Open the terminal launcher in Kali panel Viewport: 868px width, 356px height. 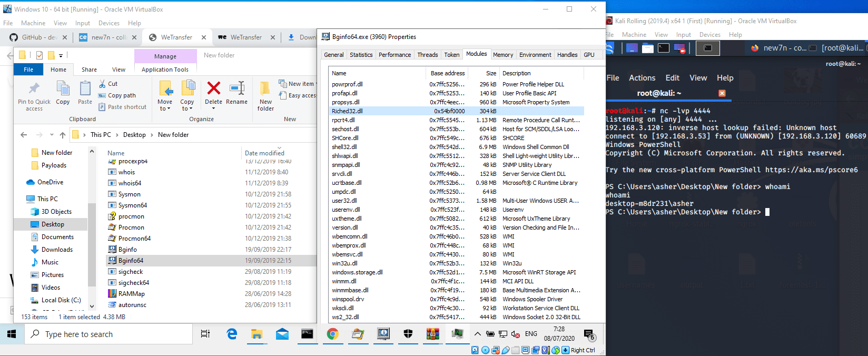(x=664, y=48)
